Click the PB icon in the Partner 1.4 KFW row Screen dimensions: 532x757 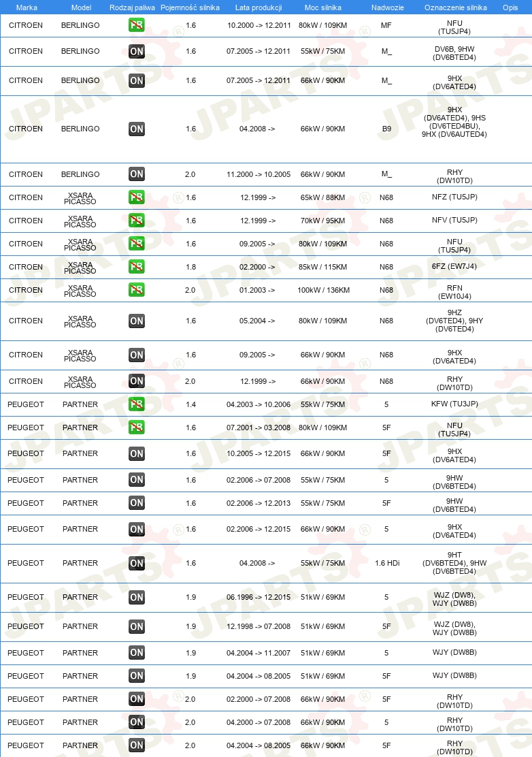point(137,404)
